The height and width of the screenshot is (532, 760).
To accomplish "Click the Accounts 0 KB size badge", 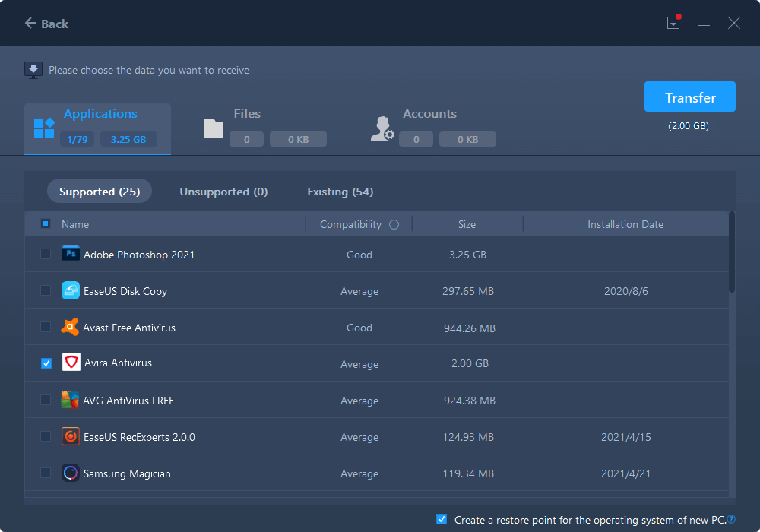I will [x=467, y=140].
